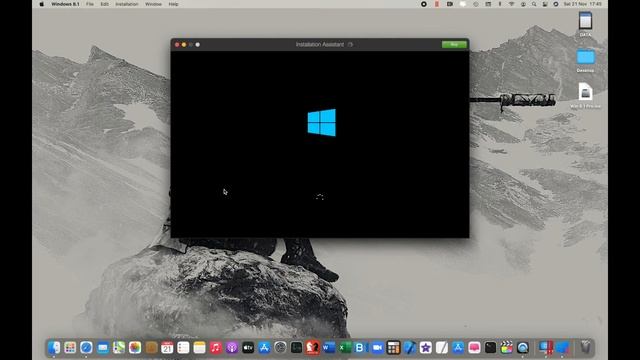This screenshot has height=360, width=640.
Task: Launch Music from the Dock
Action: click(x=216, y=347)
